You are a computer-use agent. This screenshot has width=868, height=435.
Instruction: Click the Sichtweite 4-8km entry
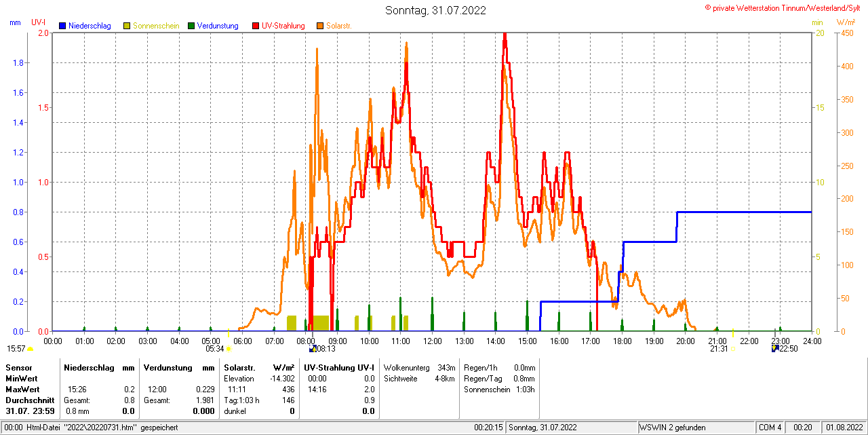[419, 378]
